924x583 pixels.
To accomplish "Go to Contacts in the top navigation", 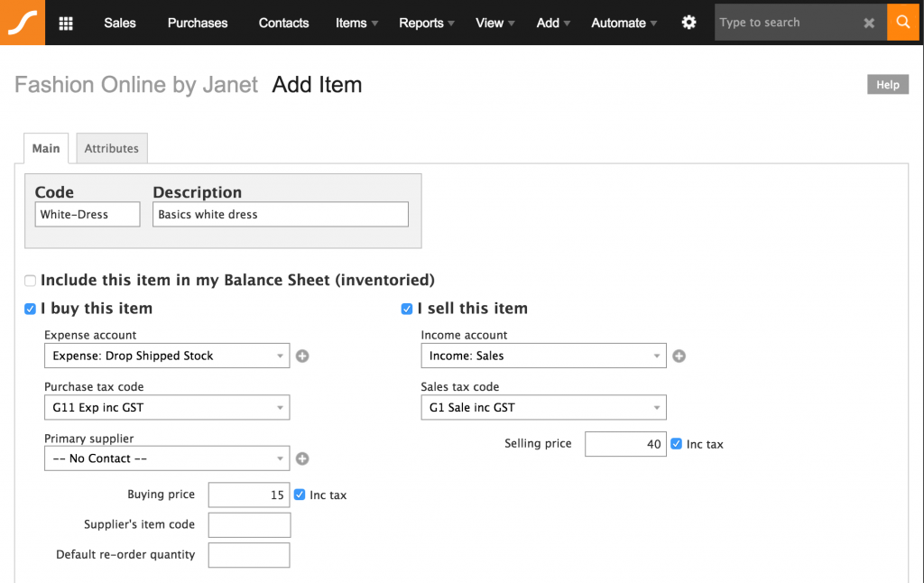I will 283,23.
